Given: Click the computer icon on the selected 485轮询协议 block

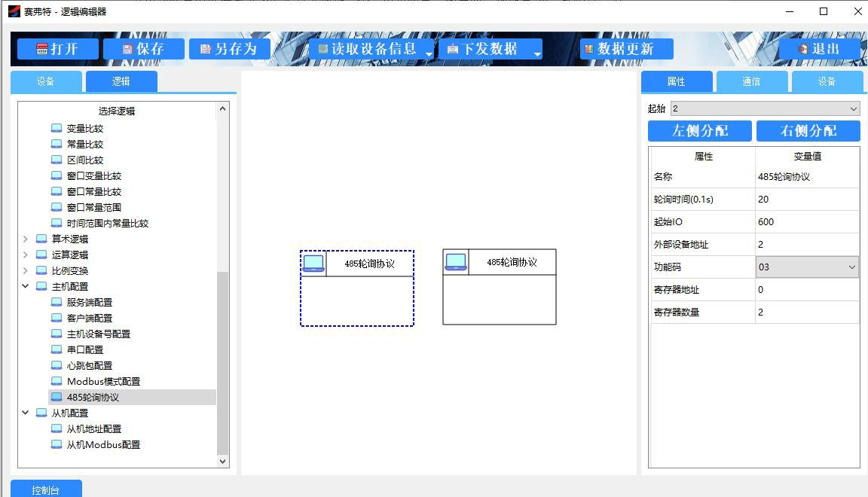Looking at the screenshot, I should click(313, 264).
